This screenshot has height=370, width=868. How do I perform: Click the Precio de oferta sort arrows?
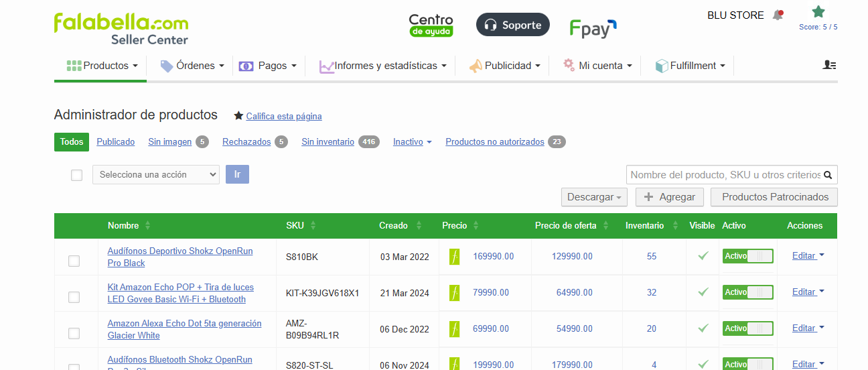tap(605, 225)
